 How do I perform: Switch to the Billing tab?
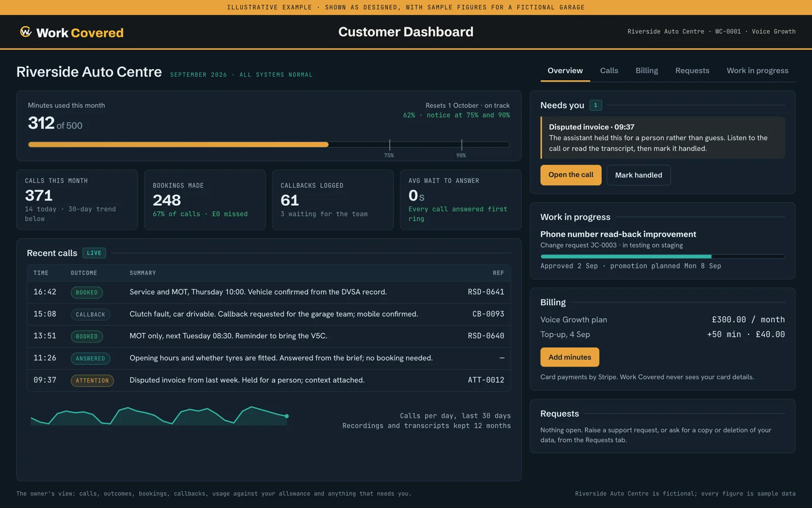(x=647, y=71)
